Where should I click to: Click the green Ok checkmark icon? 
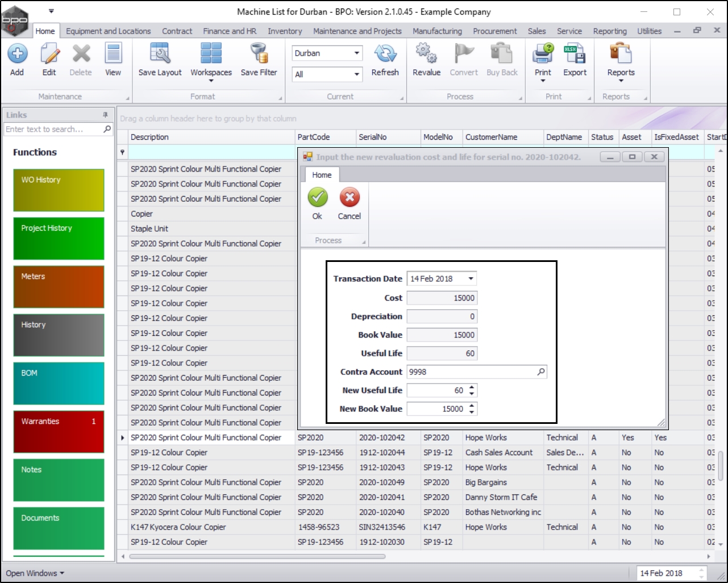pyautogui.click(x=317, y=198)
